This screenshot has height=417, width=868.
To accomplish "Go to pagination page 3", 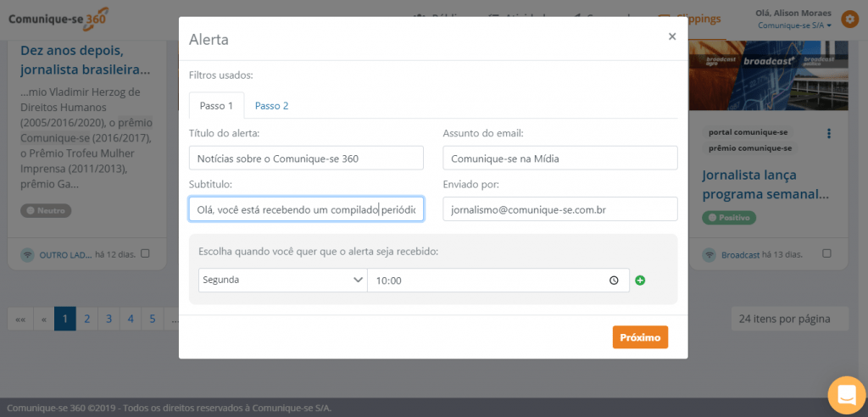I will pos(109,319).
